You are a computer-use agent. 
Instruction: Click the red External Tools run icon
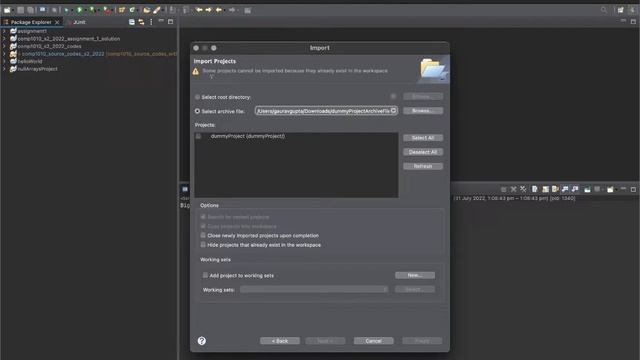click(x=106, y=10)
